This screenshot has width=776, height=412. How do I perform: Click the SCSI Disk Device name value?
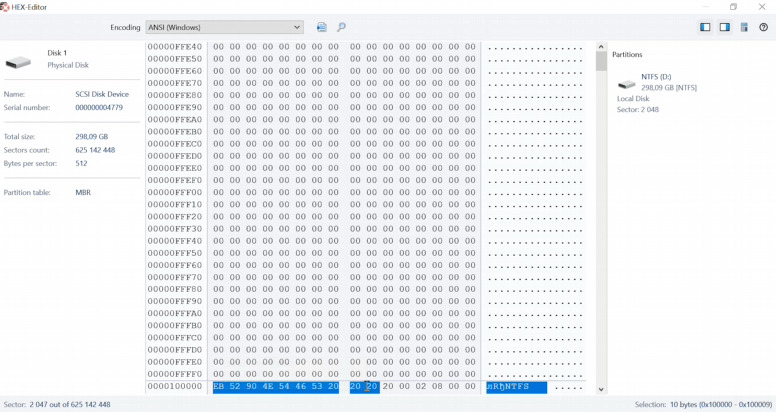[x=102, y=94]
